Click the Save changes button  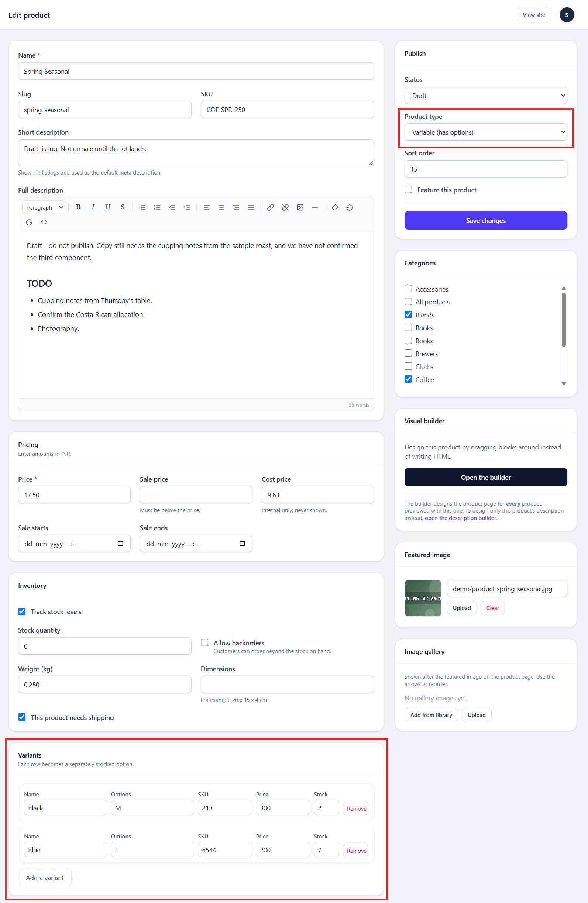pos(485,220)
